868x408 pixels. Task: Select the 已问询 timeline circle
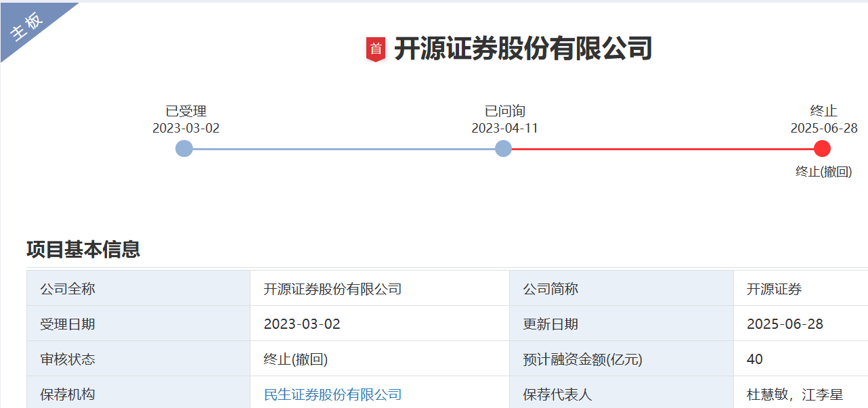(503, 149)
